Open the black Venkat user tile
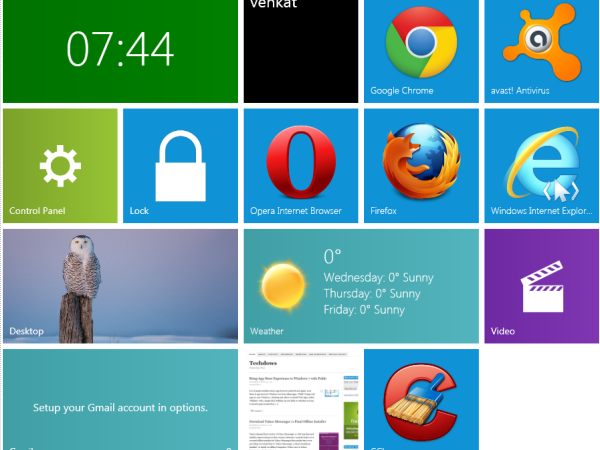Viewport: 600px width, 450px height. [300, 50]
